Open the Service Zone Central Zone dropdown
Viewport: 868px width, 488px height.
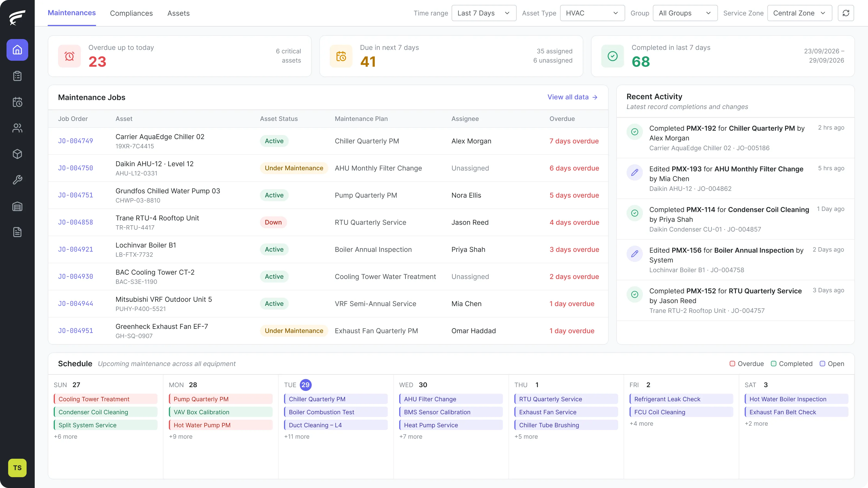pyautogui.click(x=800, y=13)
